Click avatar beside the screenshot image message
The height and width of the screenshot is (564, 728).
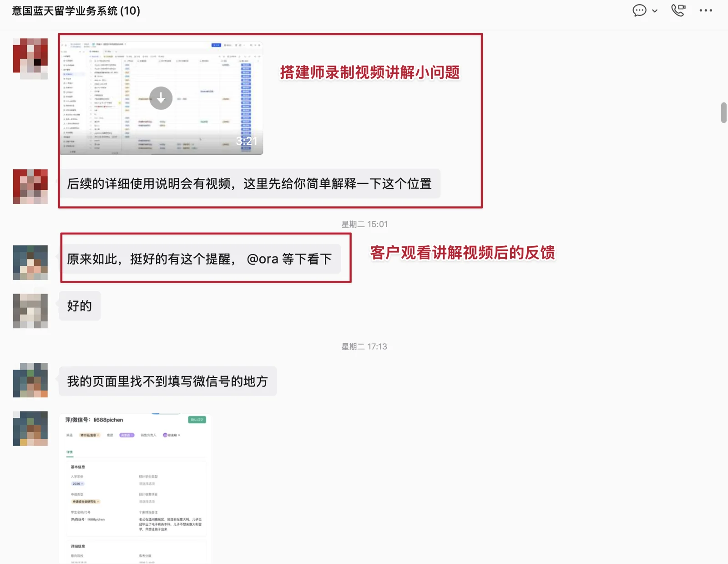pos(30,428)
